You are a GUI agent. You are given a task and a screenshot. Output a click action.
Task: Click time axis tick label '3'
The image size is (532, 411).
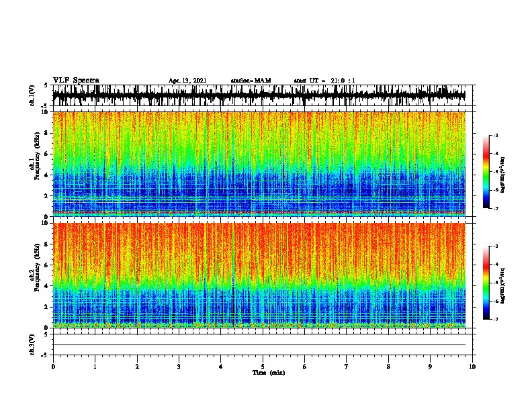179,367
